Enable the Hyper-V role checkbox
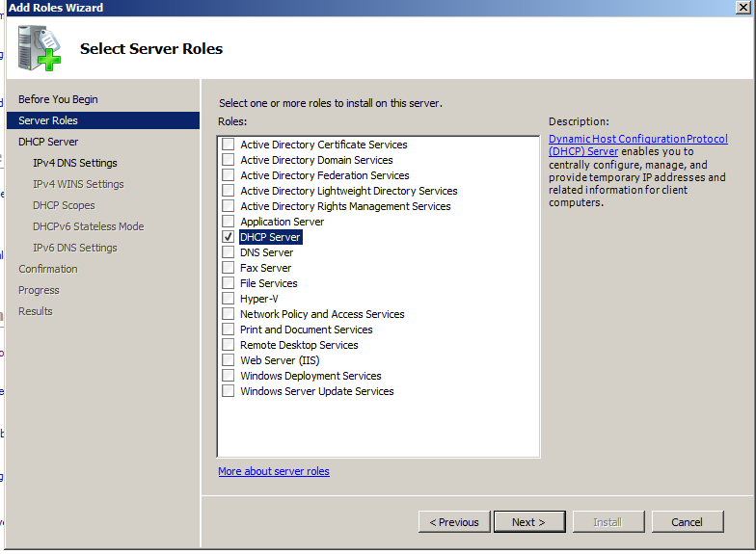Image resolution: width=756 pixels, height=554 pixels. pyautogui.click(x=228, y=299)
